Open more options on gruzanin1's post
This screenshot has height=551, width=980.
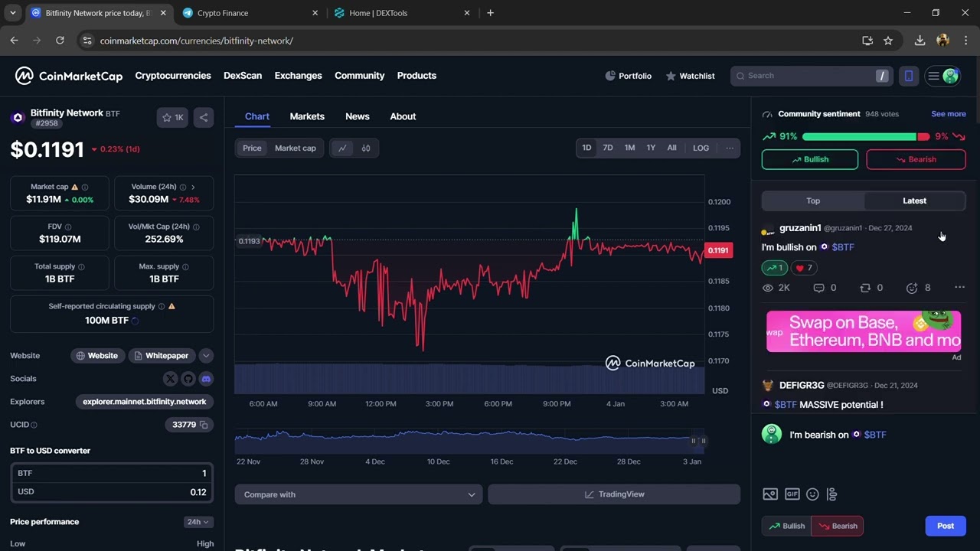pyautogui.click(x=959, y=288)
